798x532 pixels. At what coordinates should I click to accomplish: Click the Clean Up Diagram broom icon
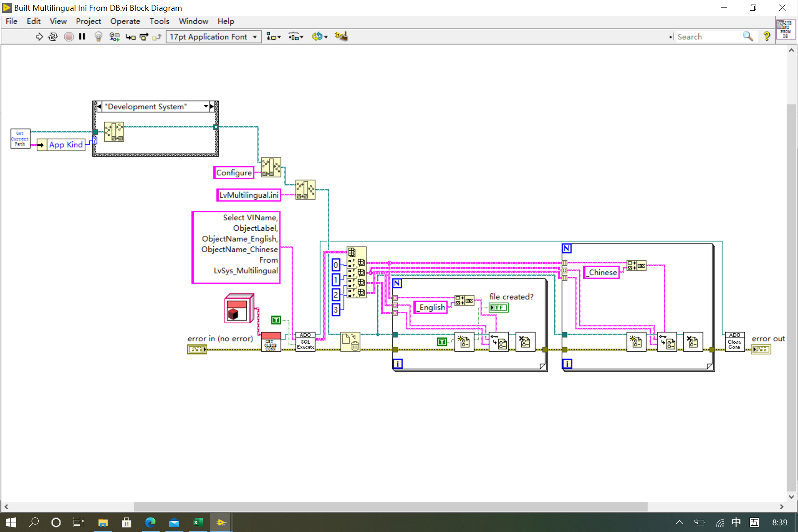pyautogui.click(x=341, y=37)
